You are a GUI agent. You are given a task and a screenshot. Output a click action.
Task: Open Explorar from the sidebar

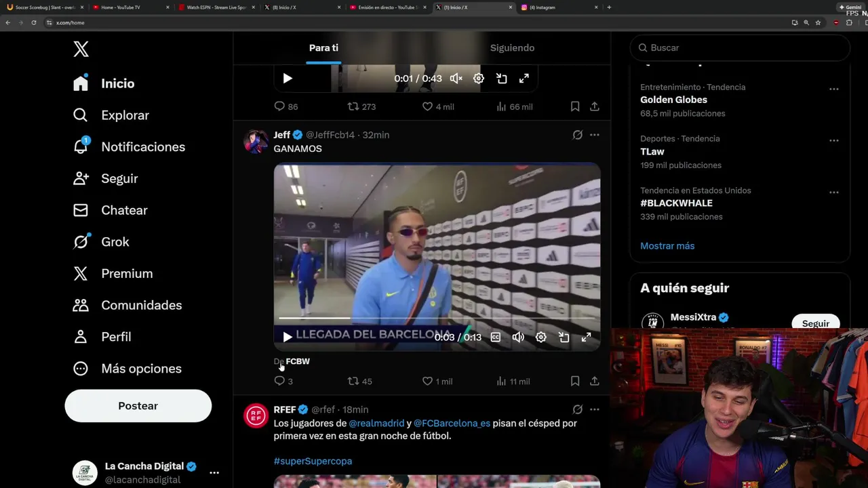click(x=111, y=115)
